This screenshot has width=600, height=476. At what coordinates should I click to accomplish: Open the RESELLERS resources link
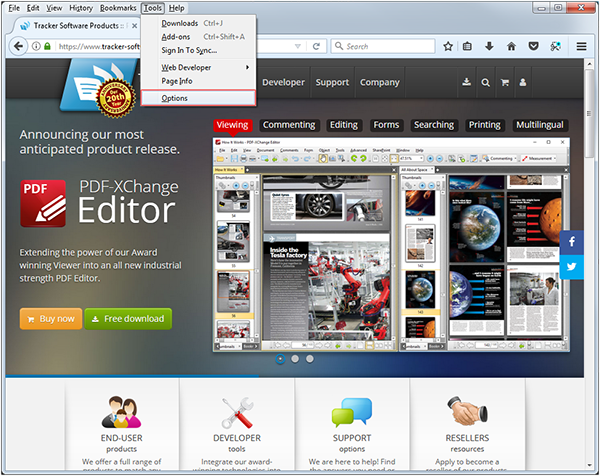[467, 443]
